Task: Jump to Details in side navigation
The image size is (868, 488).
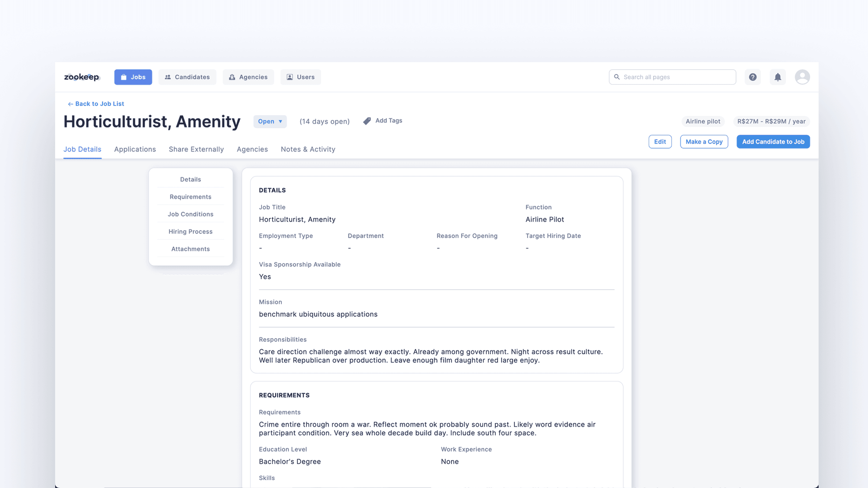Action: 191,179
